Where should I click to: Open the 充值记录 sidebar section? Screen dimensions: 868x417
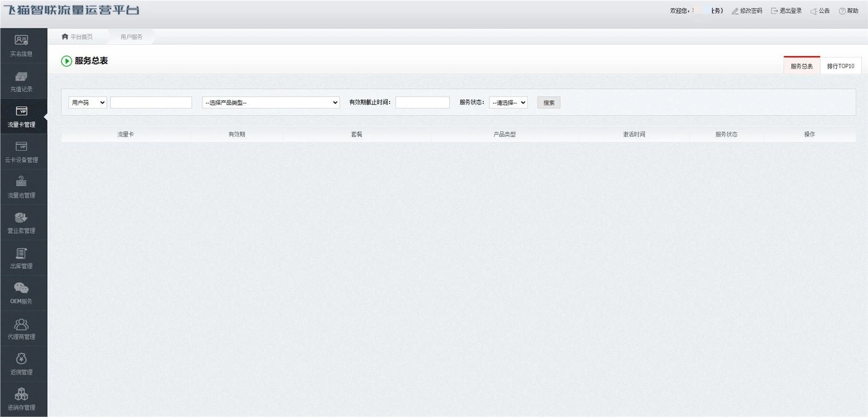pos(21,81)
